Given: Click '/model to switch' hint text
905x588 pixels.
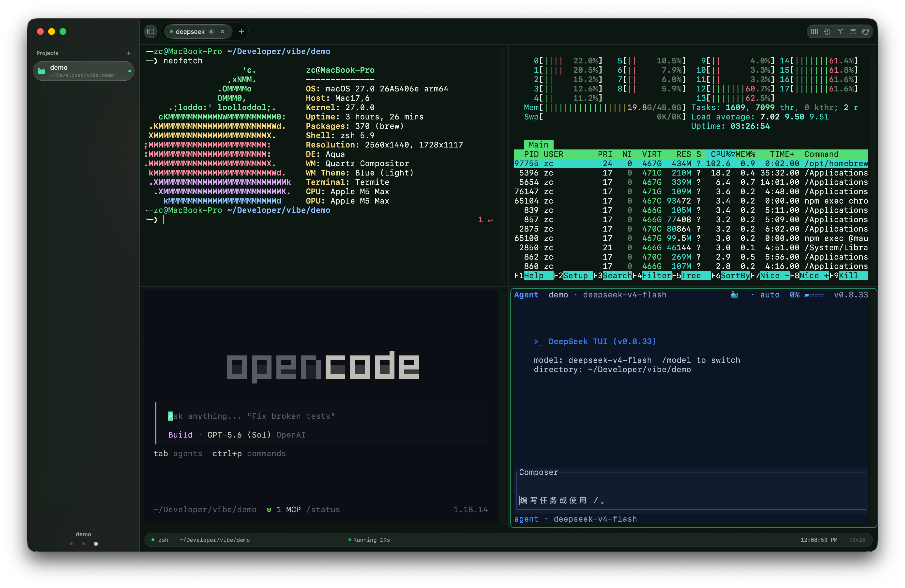Looking at the screenshot, I should tap(701, 360).
